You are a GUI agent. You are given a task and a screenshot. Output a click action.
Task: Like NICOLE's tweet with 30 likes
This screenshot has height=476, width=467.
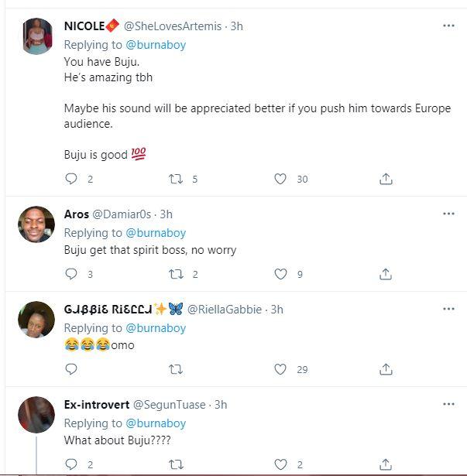[280, 179]
